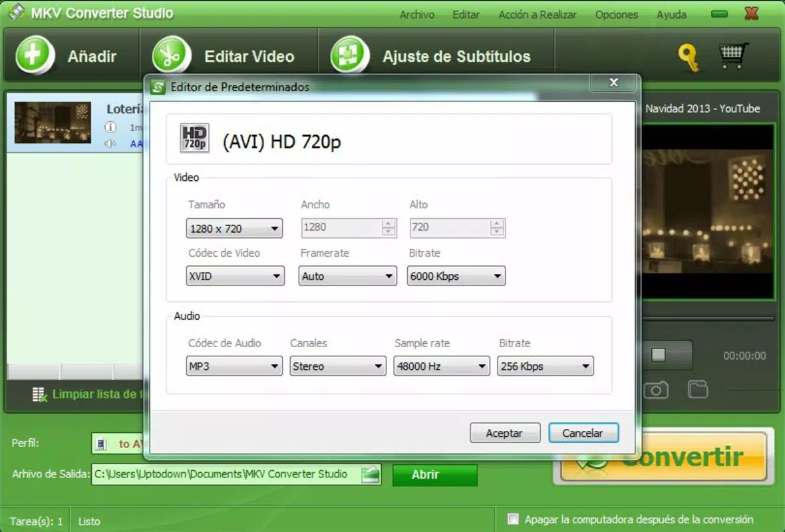Open the video Bitrate 6000 Kbps dropdown

[456, 276]
